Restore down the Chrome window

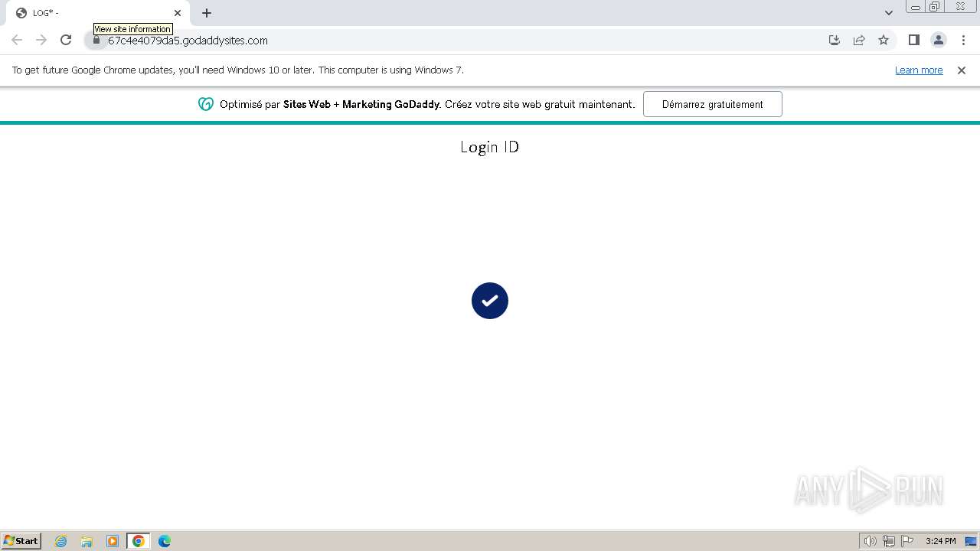click(x=935, y=7)
